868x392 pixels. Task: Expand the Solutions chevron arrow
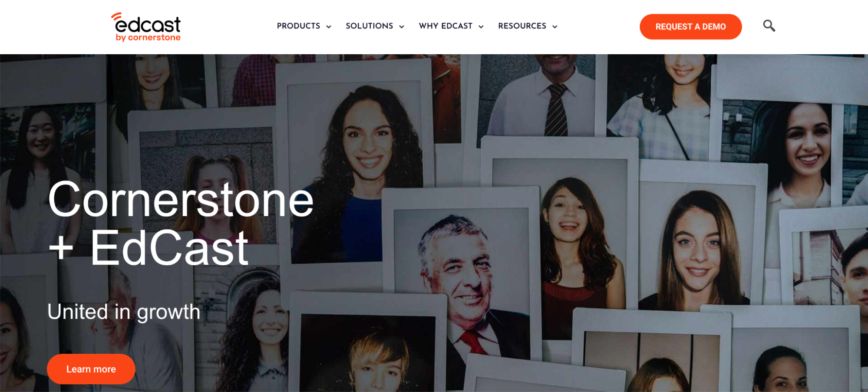click(x=402, y=27)
